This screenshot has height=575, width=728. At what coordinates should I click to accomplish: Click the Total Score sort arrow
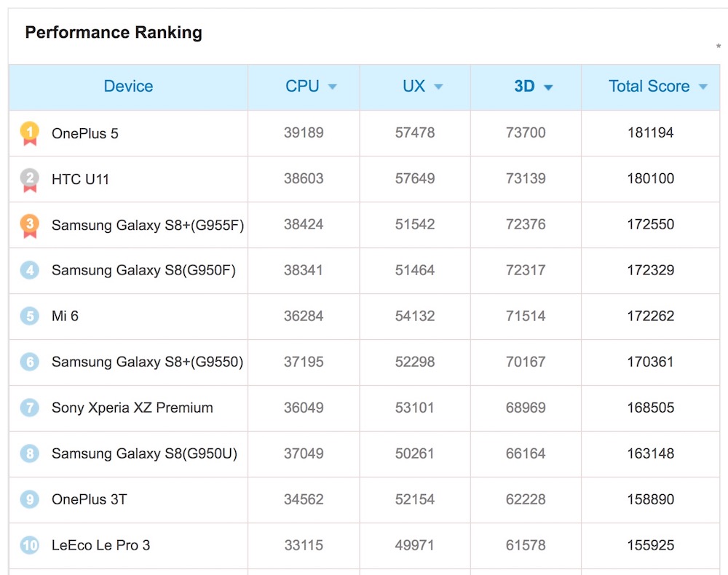point(703,87)
